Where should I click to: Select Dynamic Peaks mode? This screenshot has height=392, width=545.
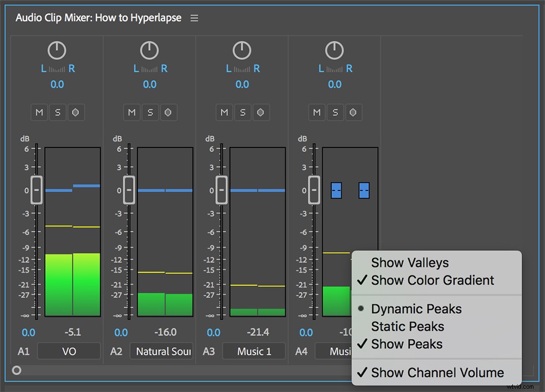click(416, 309)
